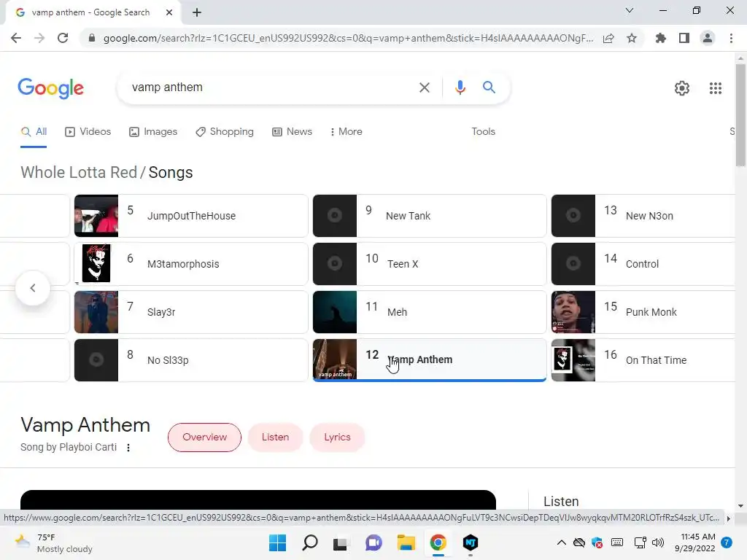This screenshot has height=560, width=747.
Task: Switch to the Videos tab
Action: [88, 132]
